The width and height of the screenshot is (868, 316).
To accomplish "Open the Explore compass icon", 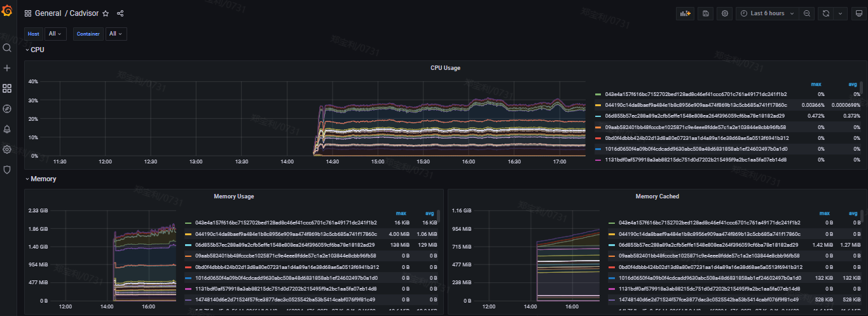I will [7, 109].
